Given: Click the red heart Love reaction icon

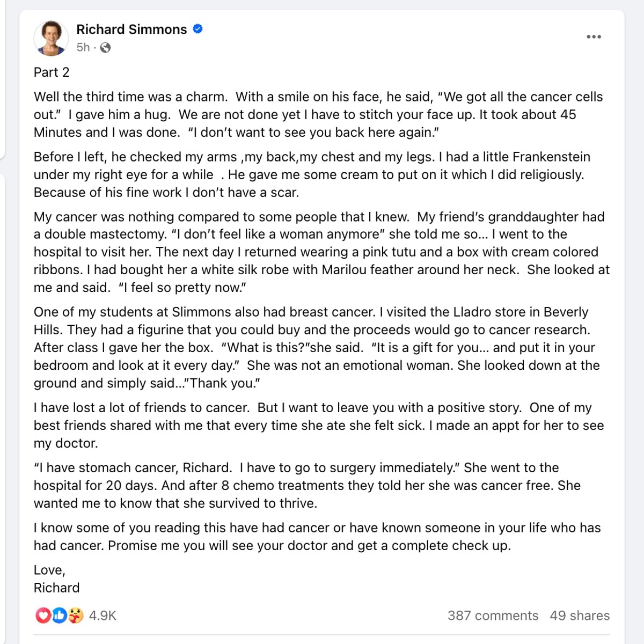Looking at the screenshot, I should tap(43, 616).
